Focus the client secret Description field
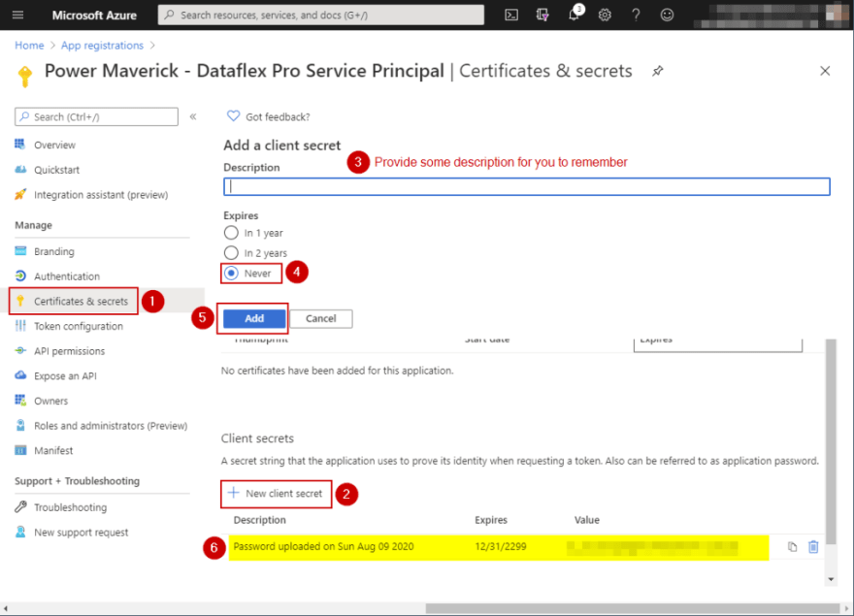The image size is (854, 616). coord(527,186)
